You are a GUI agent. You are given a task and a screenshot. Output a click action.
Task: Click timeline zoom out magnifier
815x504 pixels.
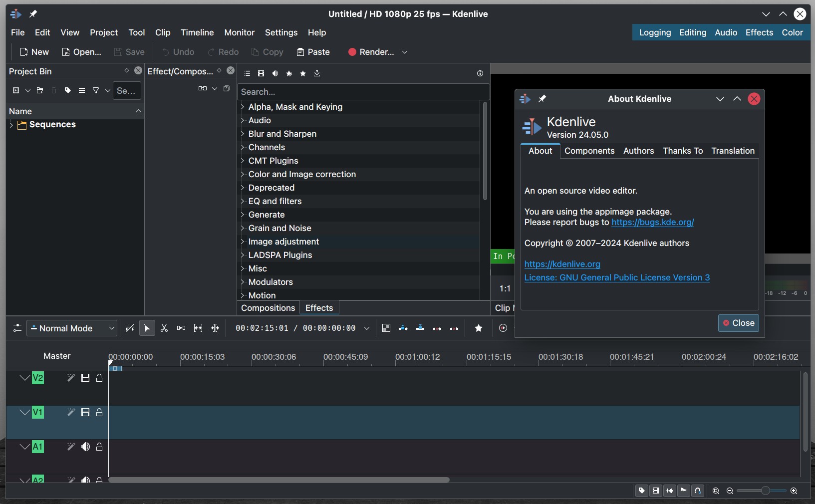point(730,491)
